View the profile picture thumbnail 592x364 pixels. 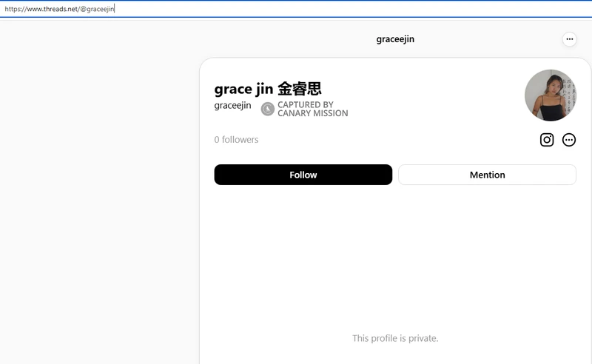click(x=551, y=95)
